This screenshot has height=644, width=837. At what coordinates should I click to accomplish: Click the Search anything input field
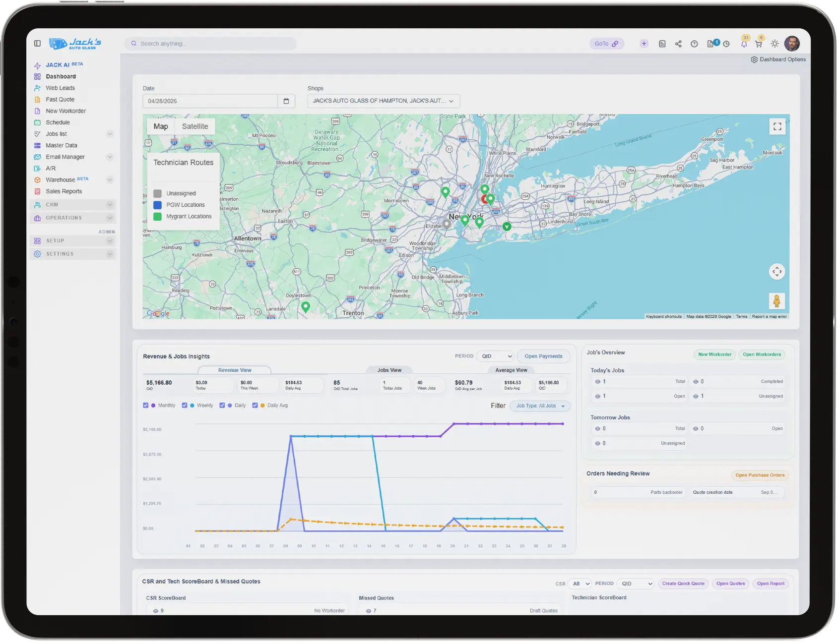[211, 44]
